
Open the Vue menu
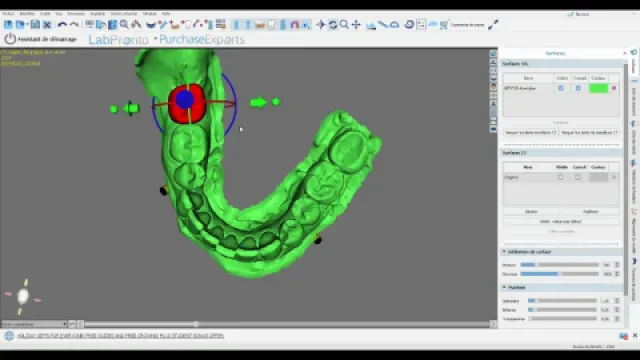[x=59, y=14]
